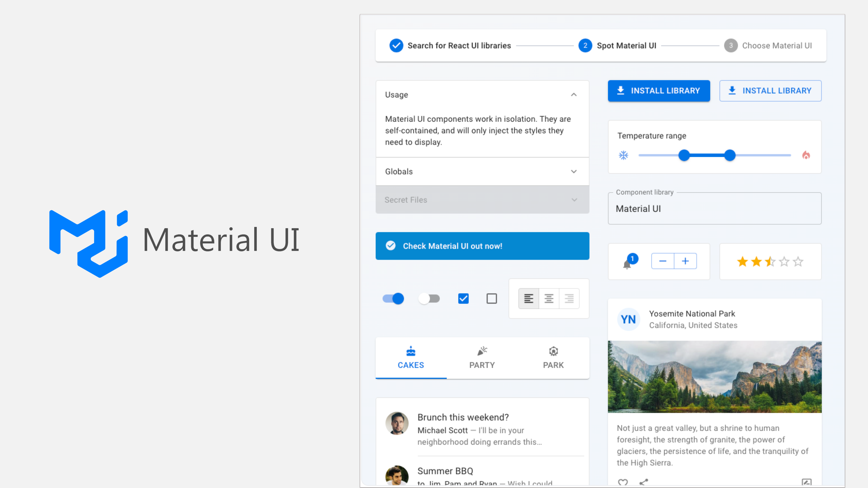868x488 pixels.
Task: Select the right text-align icon
Action: (569, 299)
